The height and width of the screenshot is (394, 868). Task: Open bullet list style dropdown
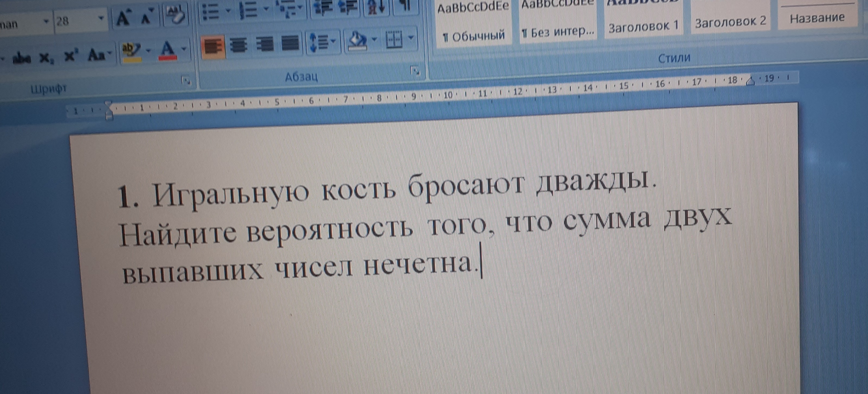(228, 11)
